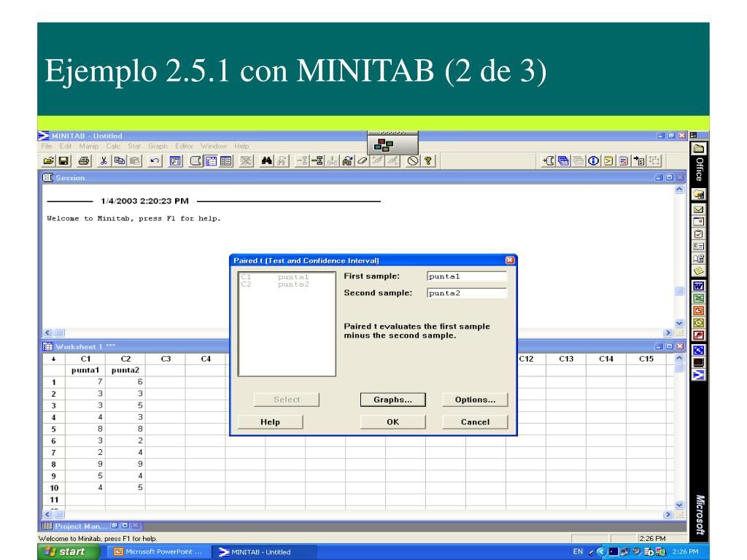Click row 5 header in worksheet
Image resolution: width=747 pixels, height=560 pixels.
54,429
